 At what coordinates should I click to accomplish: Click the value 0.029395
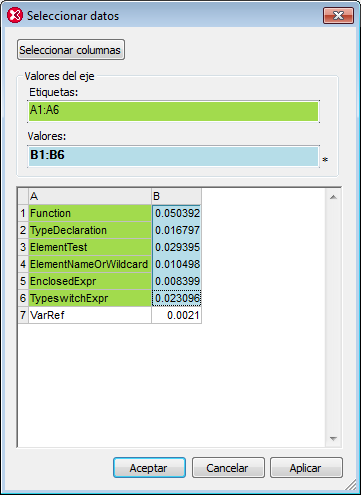point(177,247)
